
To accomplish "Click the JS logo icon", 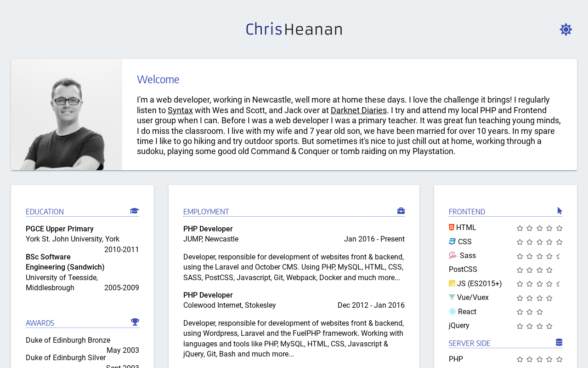I will point(452,283).
